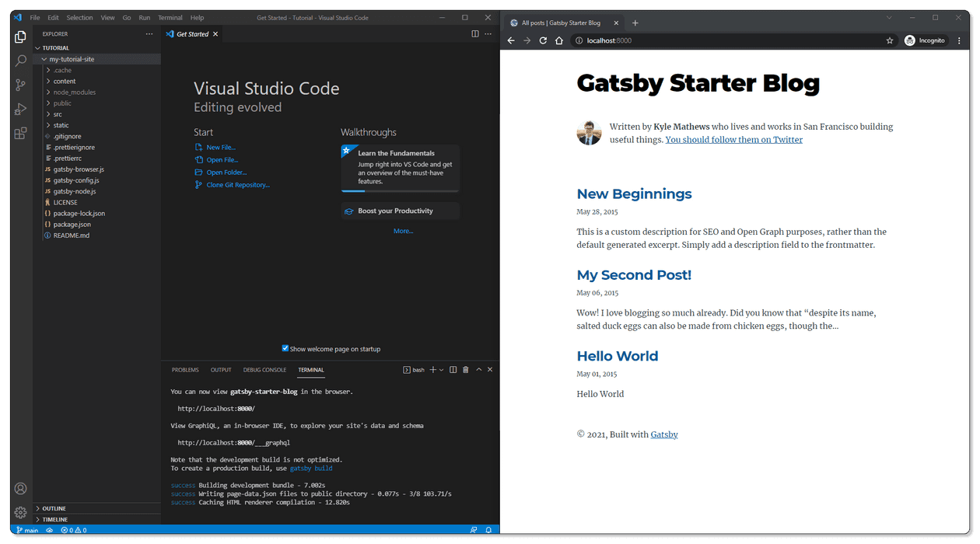
Task: Create a new terminal with the plus icon
Action: point(434,369)
